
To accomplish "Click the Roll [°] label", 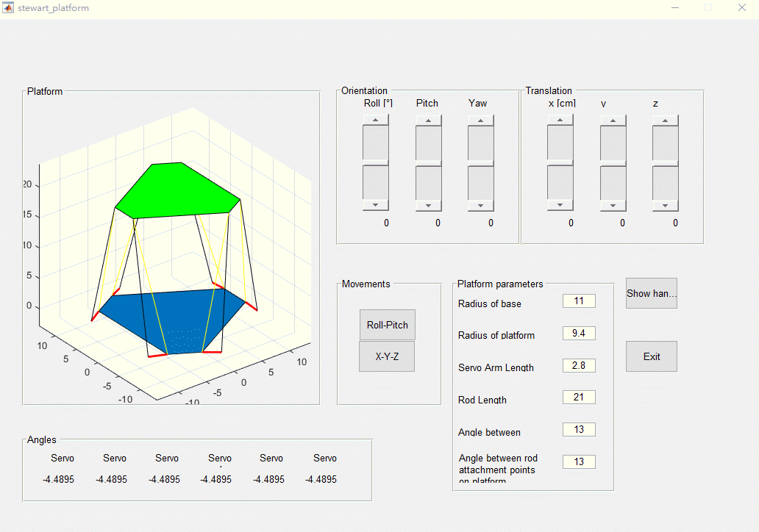I will click(378, 103).
